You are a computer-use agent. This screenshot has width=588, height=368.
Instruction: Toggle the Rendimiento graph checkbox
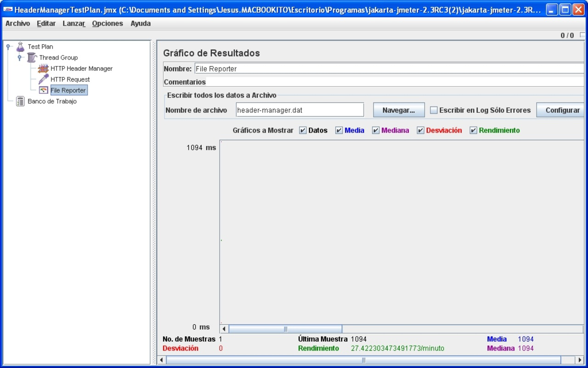pos(473,130)
